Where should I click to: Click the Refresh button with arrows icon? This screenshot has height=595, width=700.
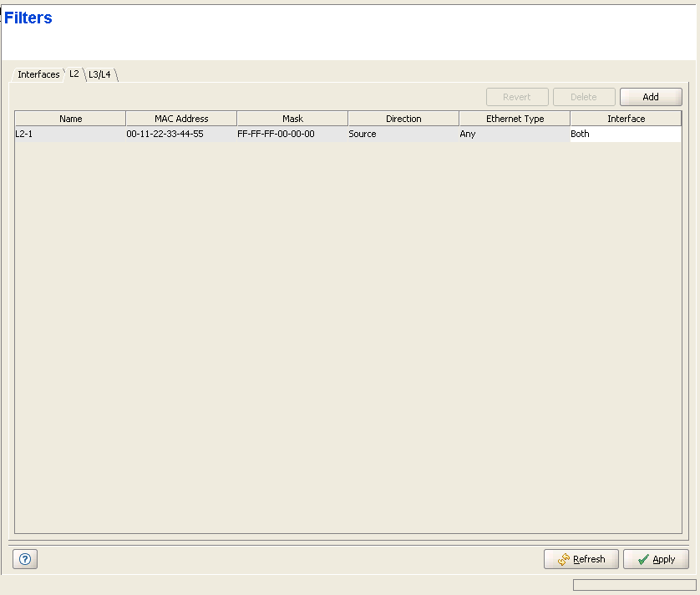581,559
